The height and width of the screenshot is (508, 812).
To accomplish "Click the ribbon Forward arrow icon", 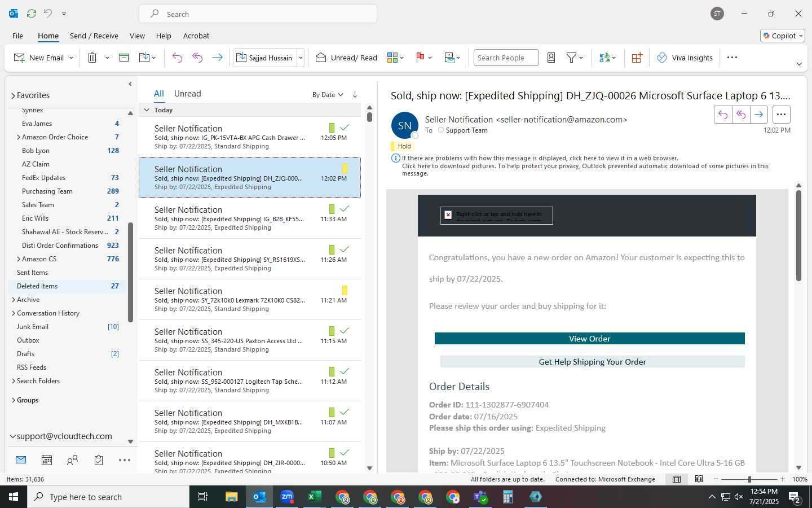I will pyautogui.click(x=217, y=58).
